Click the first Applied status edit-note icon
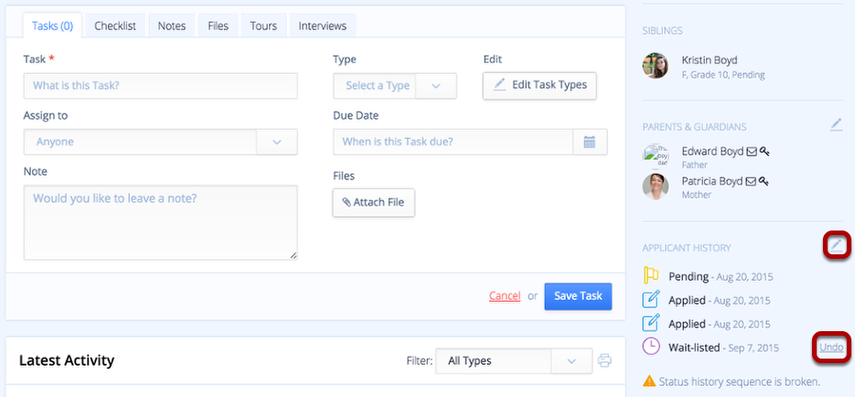The height and width of the screenshot is (397, 855). click(x=651, y=299)
